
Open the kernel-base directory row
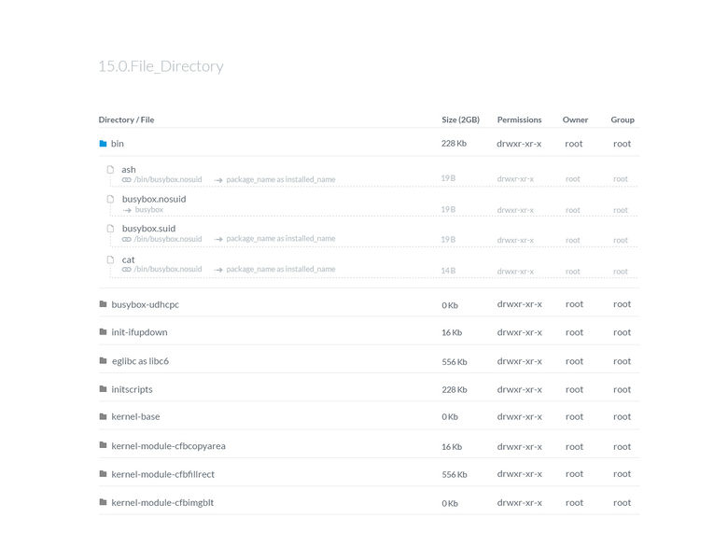tap(135, 417)
